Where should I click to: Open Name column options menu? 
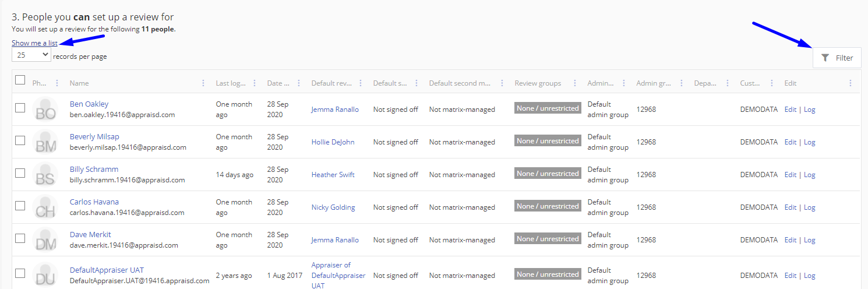pyautogui.click(x=203, y=83)
